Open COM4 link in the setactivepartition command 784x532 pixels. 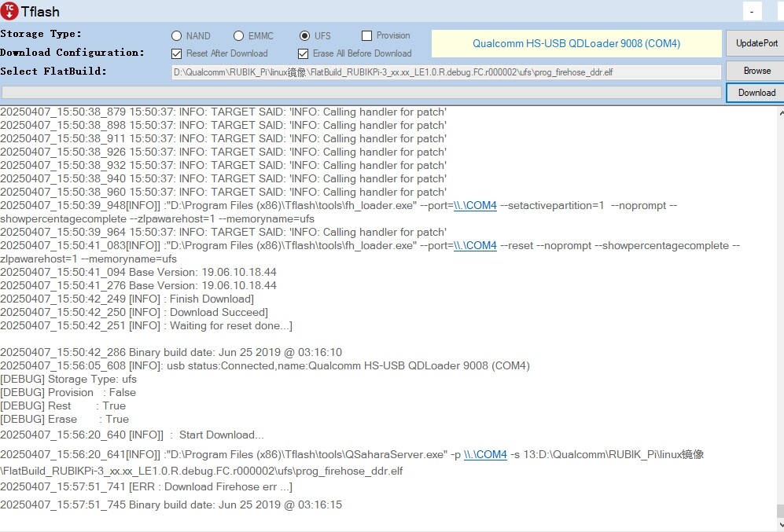coord(475,206)
